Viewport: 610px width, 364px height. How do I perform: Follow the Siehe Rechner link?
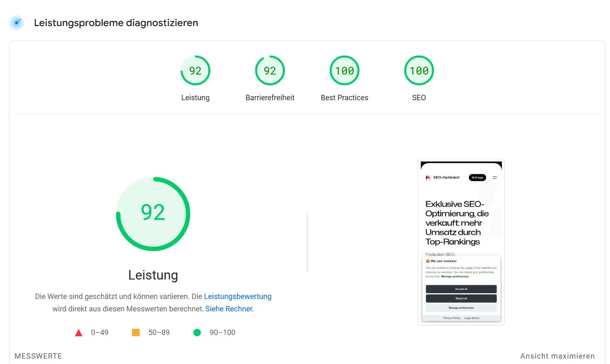(229, 309)
